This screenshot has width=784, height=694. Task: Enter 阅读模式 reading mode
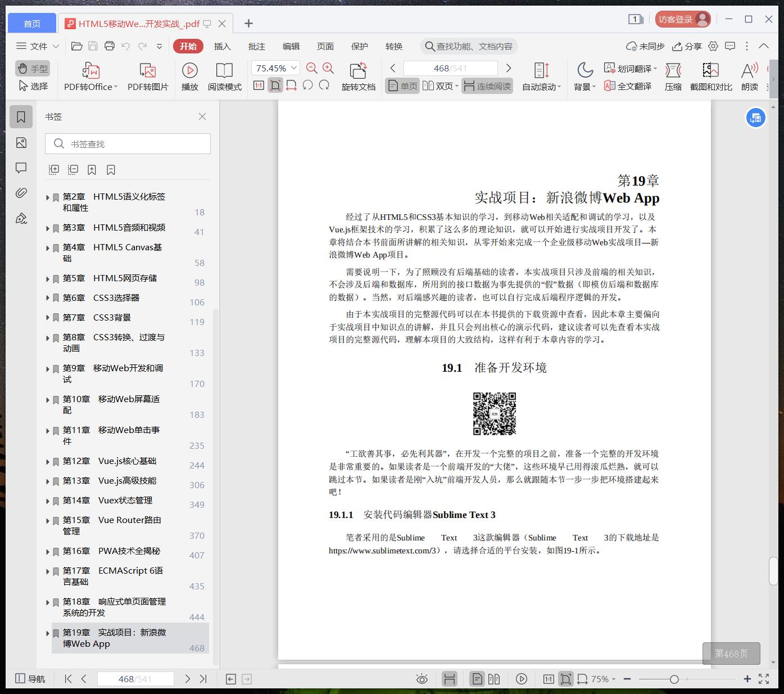(x=224, y=77)
